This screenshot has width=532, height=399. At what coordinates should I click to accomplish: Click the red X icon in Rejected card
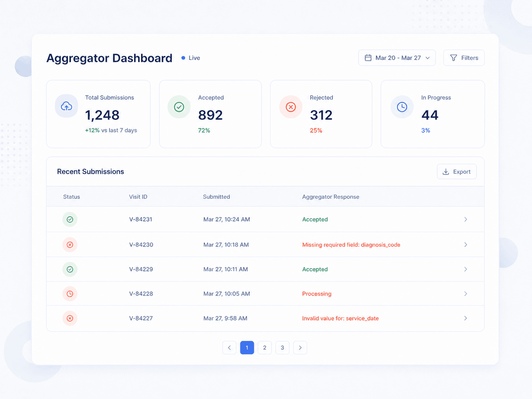click(x=291, y=107)
